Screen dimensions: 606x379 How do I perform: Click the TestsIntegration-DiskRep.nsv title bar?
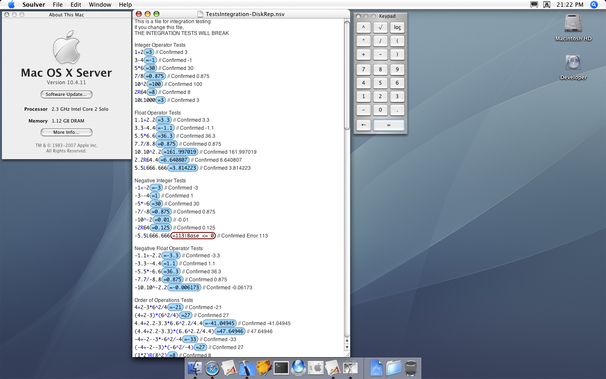pyautogui.click(x=241, y=14)
